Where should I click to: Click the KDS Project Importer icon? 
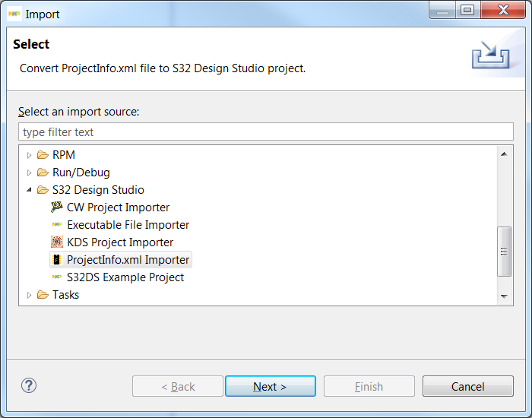tap(57, 242)
